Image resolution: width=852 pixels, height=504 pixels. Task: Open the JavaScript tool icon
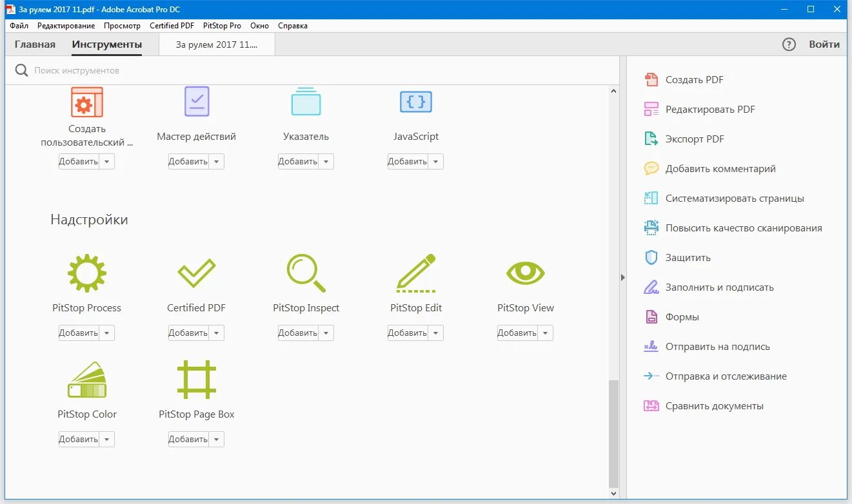pyautogui.click(x=416, y=102)
